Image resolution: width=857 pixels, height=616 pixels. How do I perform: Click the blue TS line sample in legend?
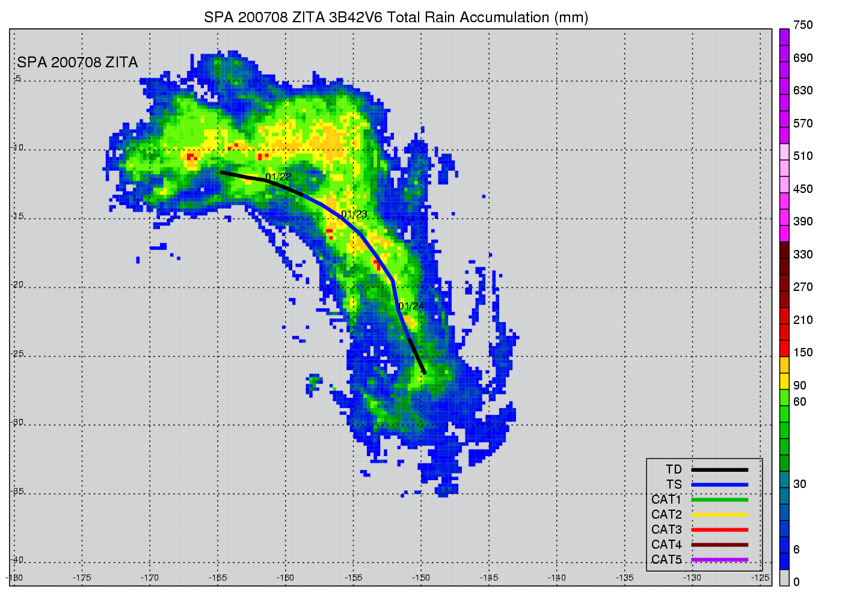point(719,485)
